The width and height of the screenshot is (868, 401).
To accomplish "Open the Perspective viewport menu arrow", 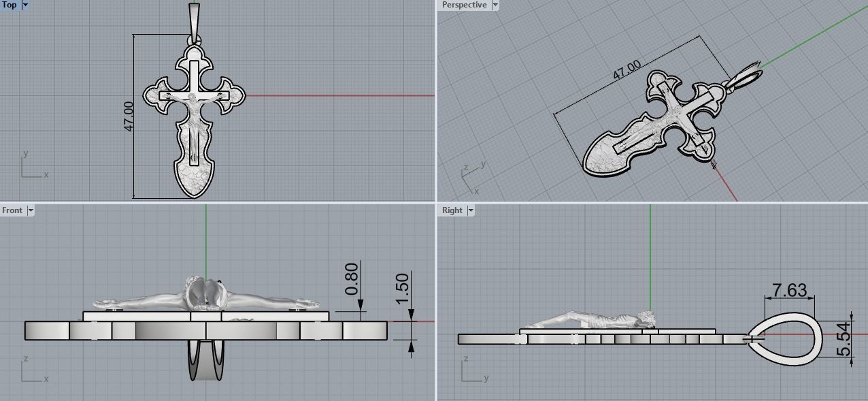I will pos(495,5).
